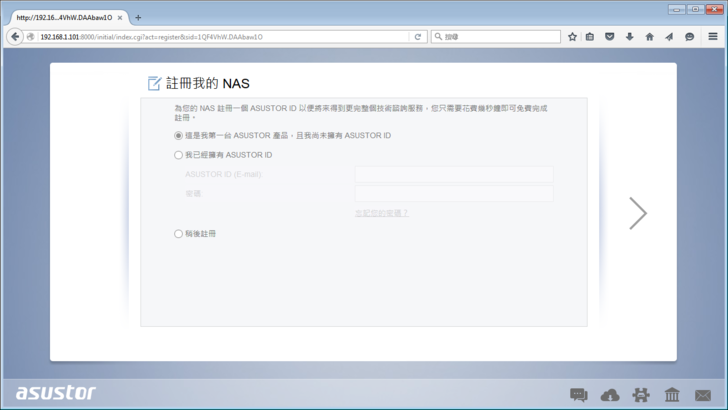The image size is (728, 410).
Task: Select the 192.16...DAAbaw1O browser tab
Action: (64, 17)
